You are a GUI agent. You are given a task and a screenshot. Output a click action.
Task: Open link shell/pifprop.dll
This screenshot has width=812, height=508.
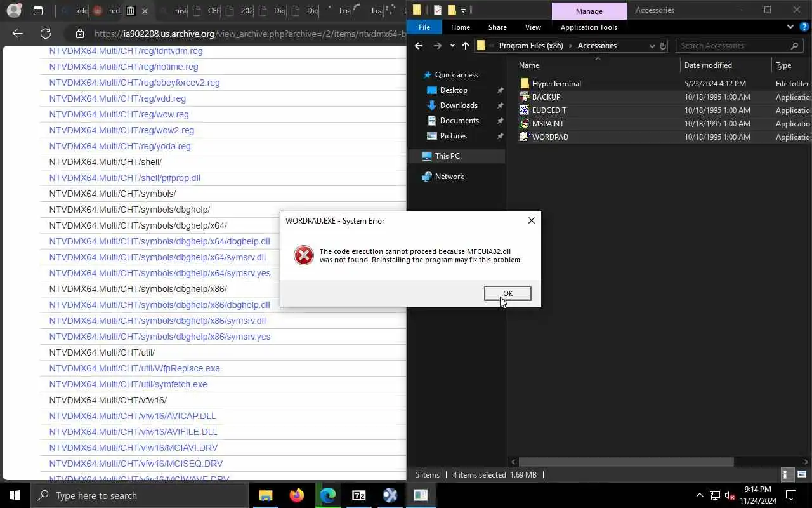coord(124,178)
